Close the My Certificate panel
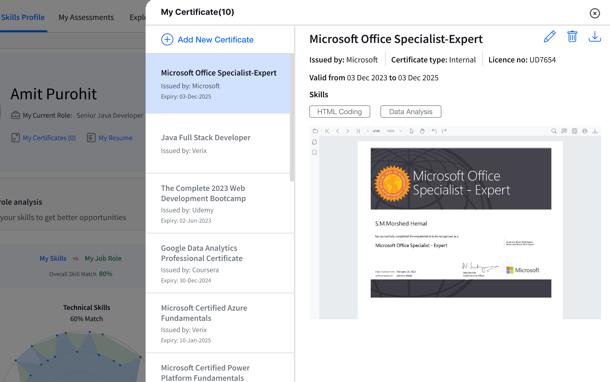 point(594,13)
